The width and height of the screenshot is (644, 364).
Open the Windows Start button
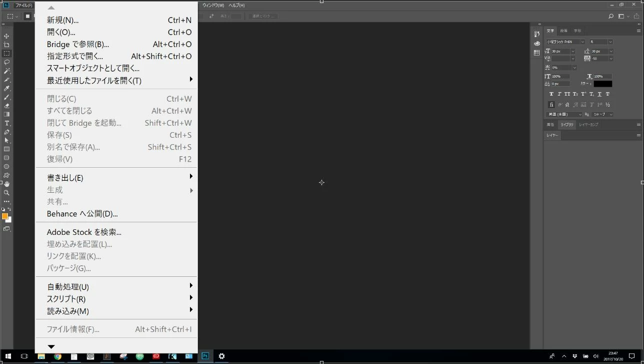pos(8,356)
